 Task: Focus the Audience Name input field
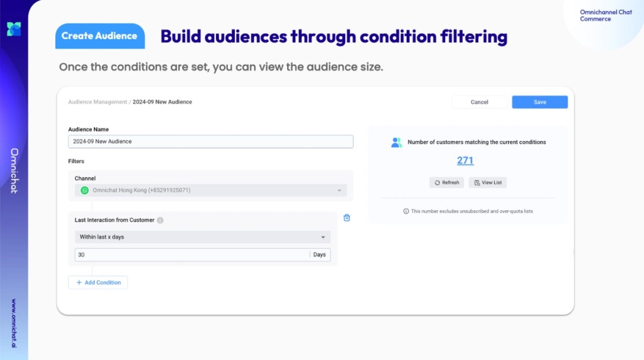pos(211,142)
